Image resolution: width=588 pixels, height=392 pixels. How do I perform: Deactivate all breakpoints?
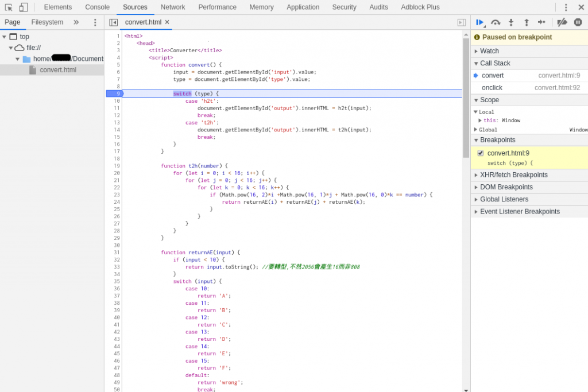coord(562,22)
